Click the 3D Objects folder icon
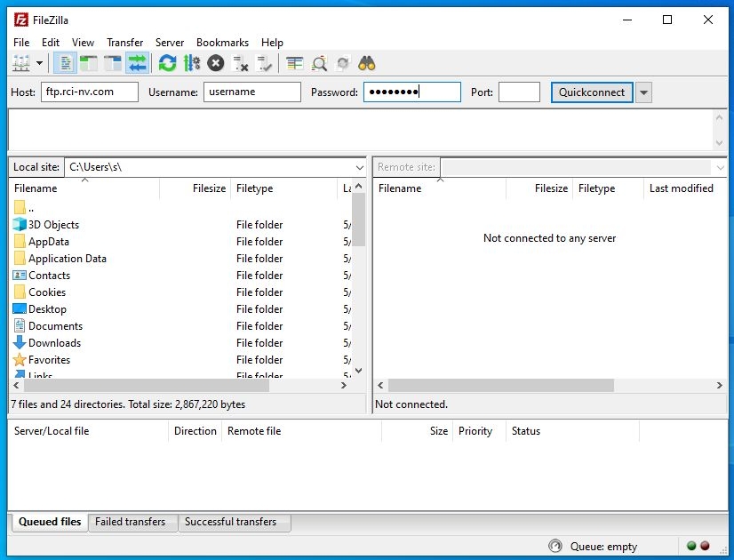Screen dimensions: 734x560 (x=20, y=224)
